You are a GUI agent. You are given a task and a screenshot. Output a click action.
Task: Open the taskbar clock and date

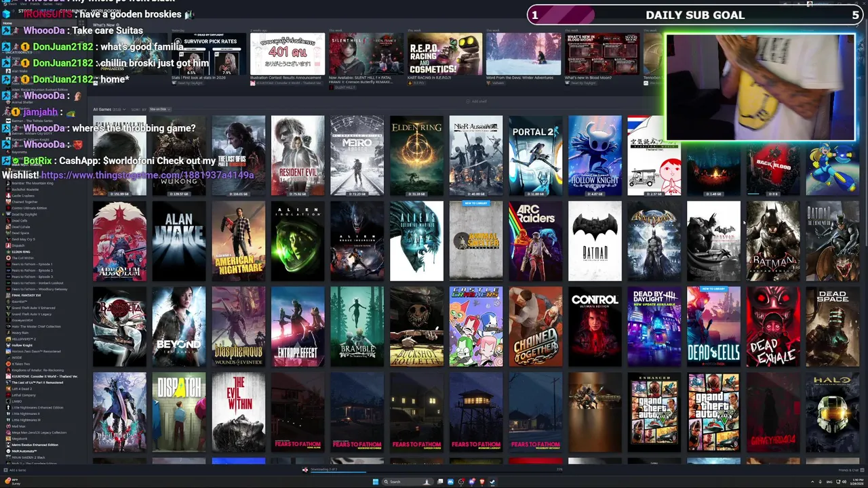pyautogui.click(x=856, y=482)
